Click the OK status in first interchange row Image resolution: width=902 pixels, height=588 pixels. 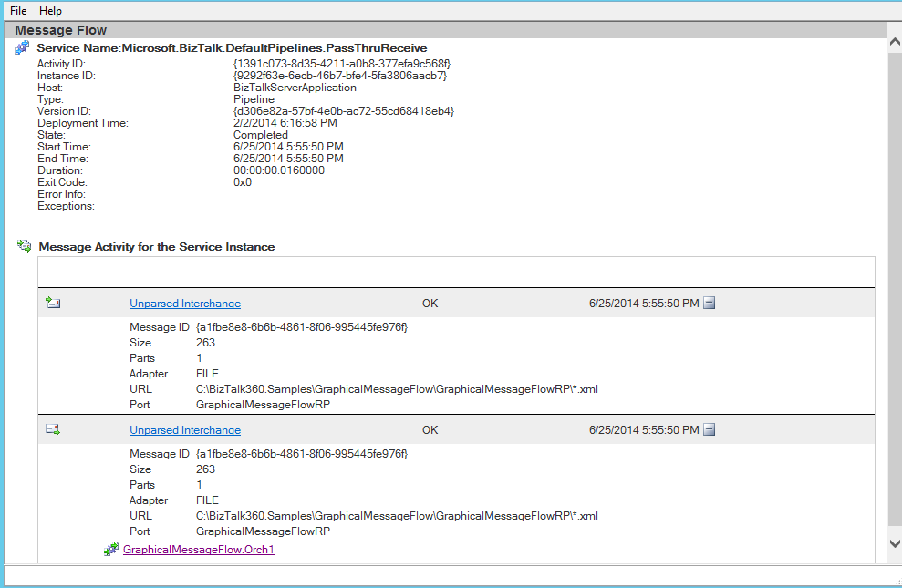tap(430, 304)
